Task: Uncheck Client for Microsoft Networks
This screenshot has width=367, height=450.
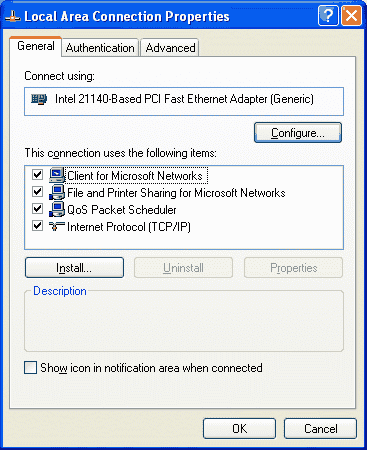Action: point(37,175)
